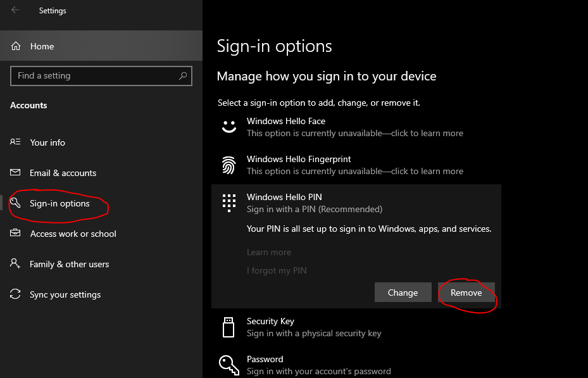Expand the Security Key option
588x378 pixels.
(x=356, y=327)
